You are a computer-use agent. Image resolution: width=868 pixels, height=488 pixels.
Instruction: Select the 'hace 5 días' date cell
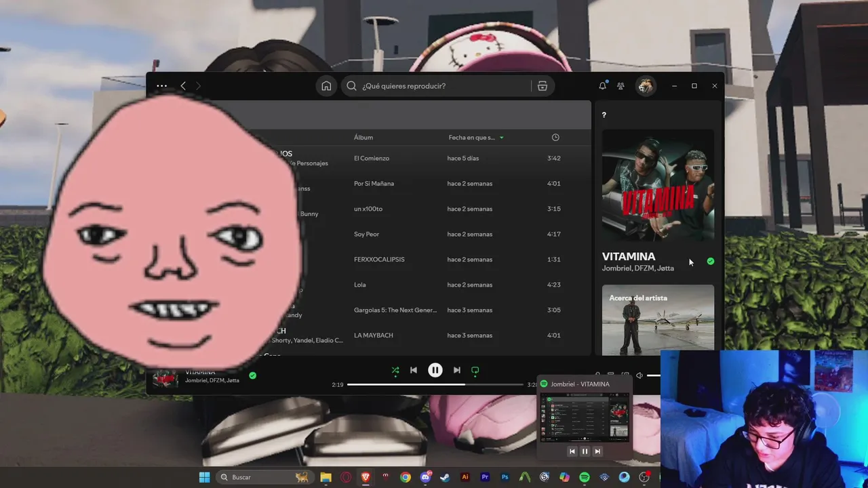pos(463,159)
